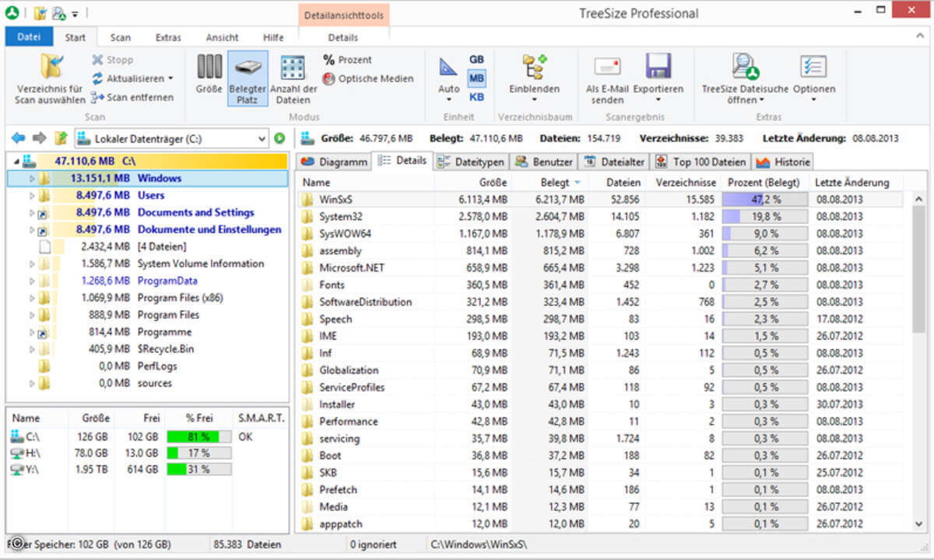Open the Top 100 Dateien tab
This screenshot has height=560, width=934.
701,162
